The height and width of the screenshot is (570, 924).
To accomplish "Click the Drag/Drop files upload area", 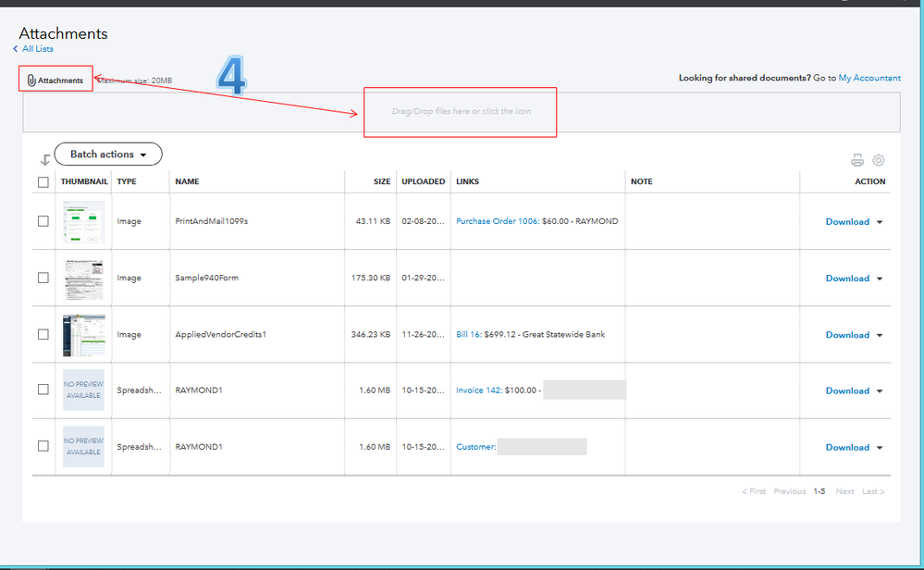I will (462, 111).
